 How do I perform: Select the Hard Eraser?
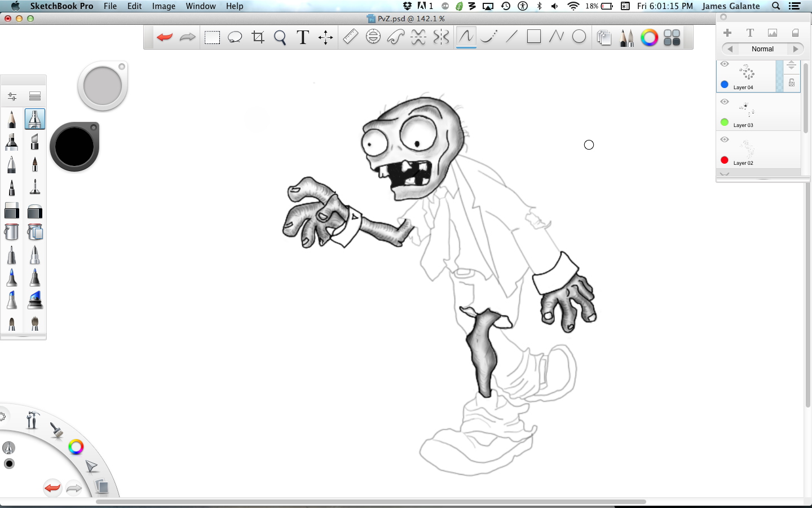click(12, 211)
